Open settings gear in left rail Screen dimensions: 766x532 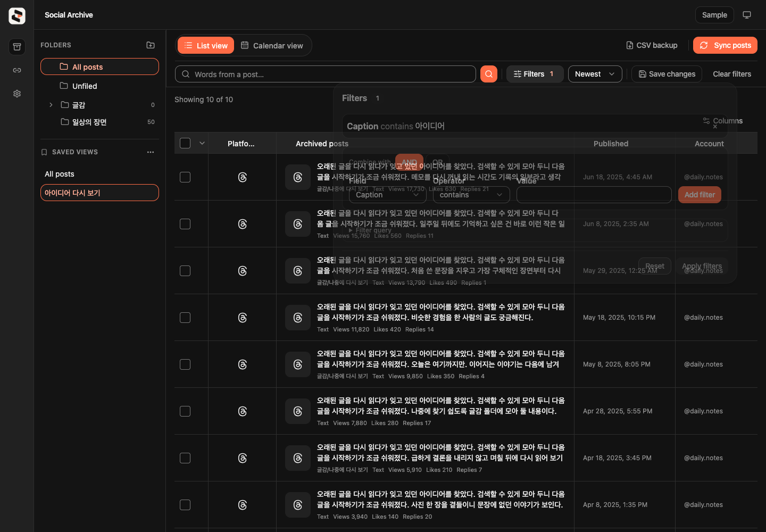click(x=17, y=94)
